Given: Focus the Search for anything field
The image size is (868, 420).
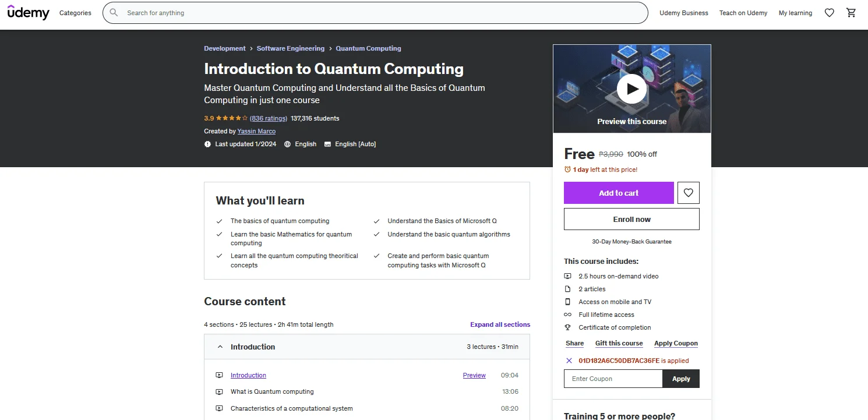Looking at the screenshot, I should click(x=375, y=13).
